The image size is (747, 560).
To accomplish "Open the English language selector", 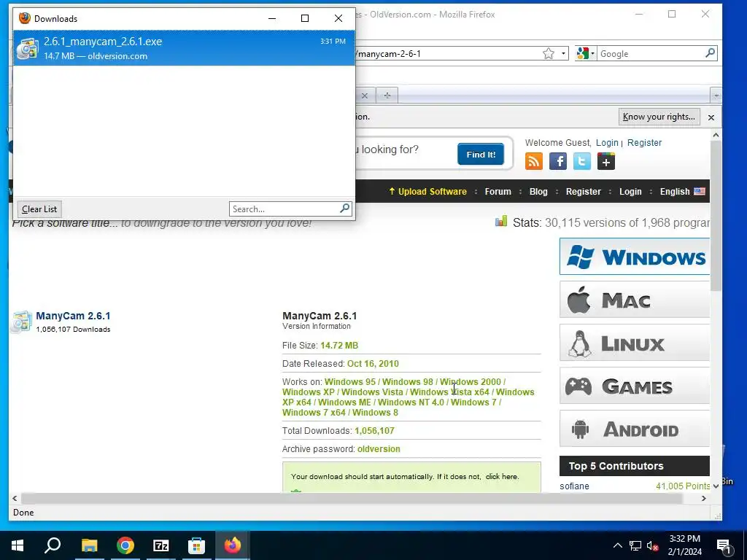I will [682, 192].
